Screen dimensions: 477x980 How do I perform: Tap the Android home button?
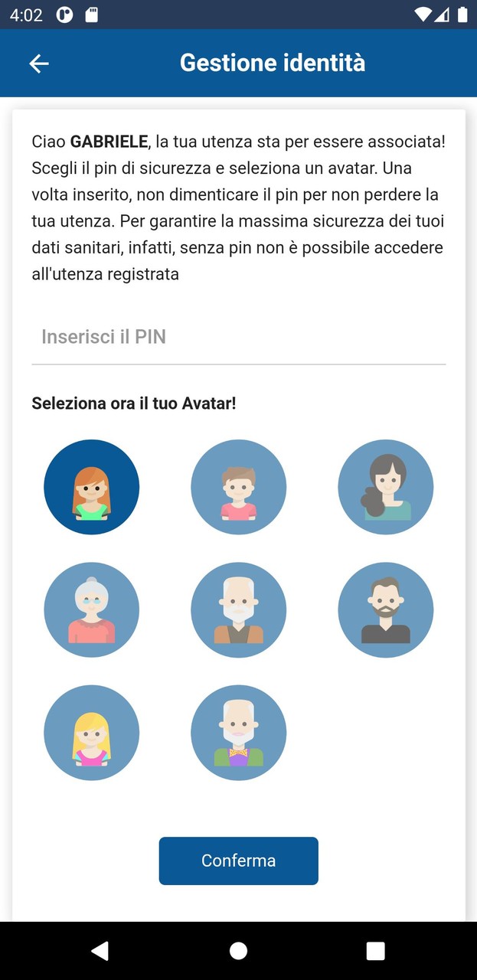238,950
